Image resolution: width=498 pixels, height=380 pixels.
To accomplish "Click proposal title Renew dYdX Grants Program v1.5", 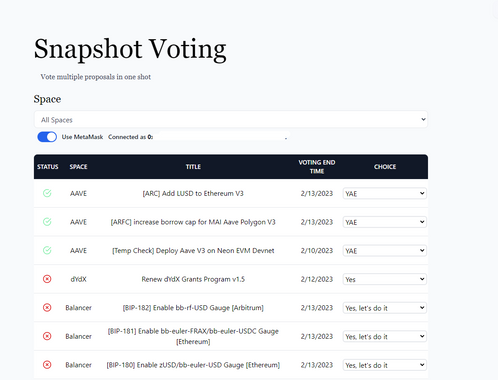I will click(x=193, y=279).
